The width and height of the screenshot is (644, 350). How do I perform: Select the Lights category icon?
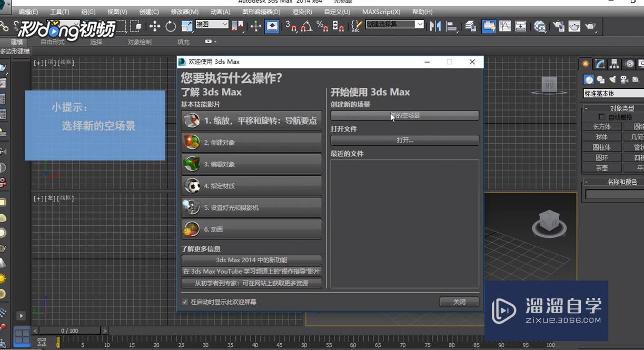612,79
